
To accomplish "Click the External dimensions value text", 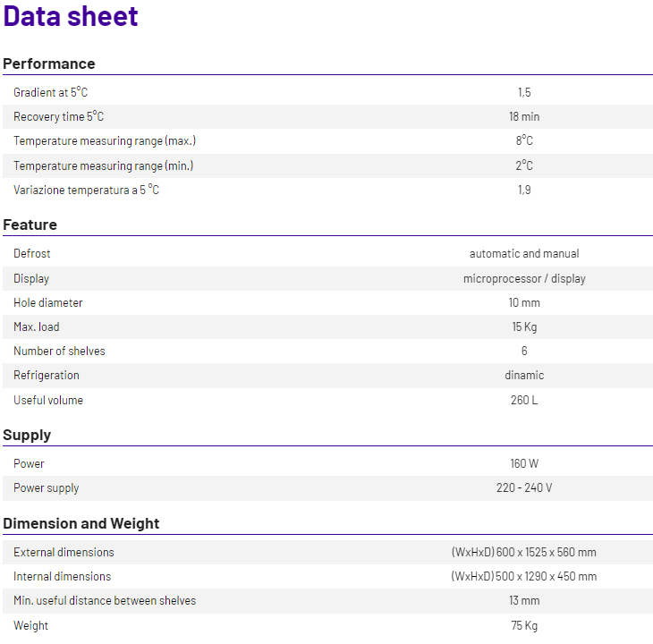I will coord(524,552).
